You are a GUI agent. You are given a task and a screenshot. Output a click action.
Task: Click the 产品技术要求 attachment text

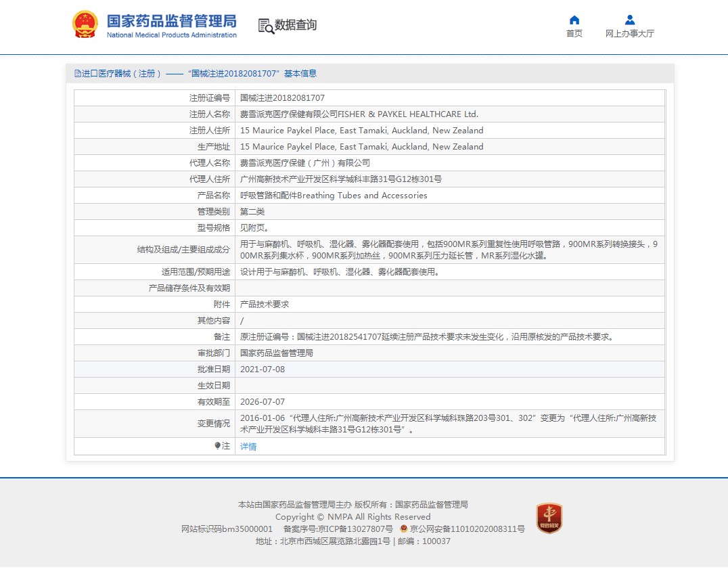(264, 305)
